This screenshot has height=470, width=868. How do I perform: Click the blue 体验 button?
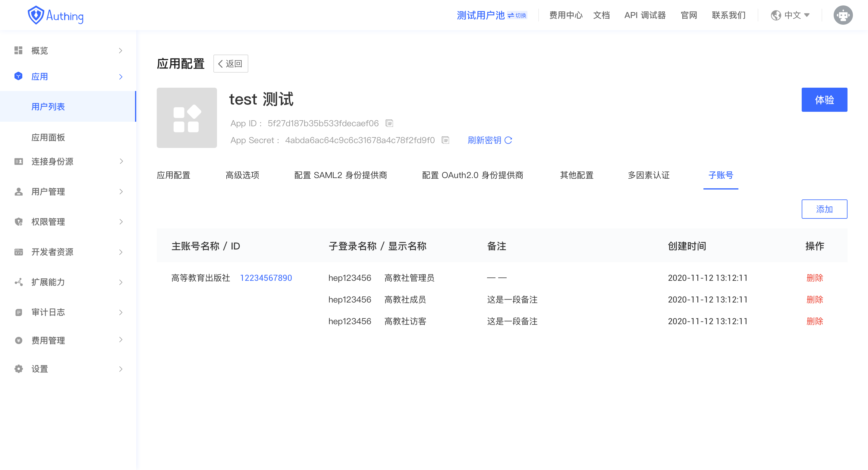(x=824, y=100)
